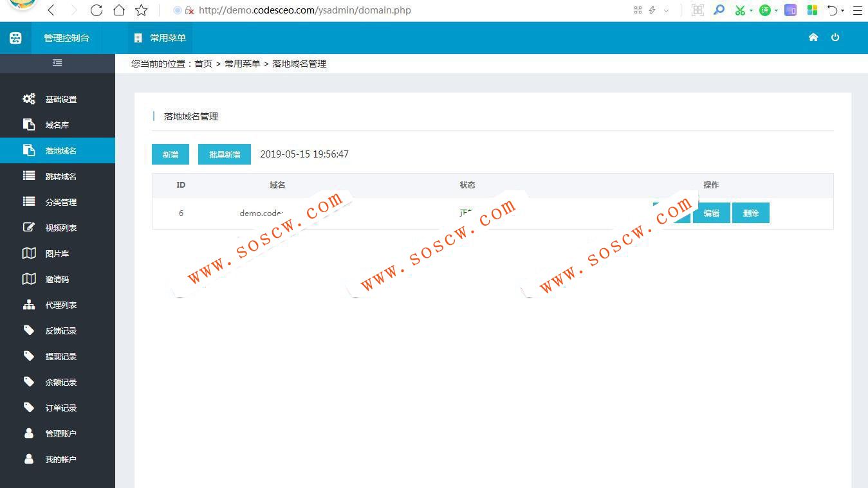Open 订单记录 in sidebar
868x488 pixels.
tap(57, 408)
